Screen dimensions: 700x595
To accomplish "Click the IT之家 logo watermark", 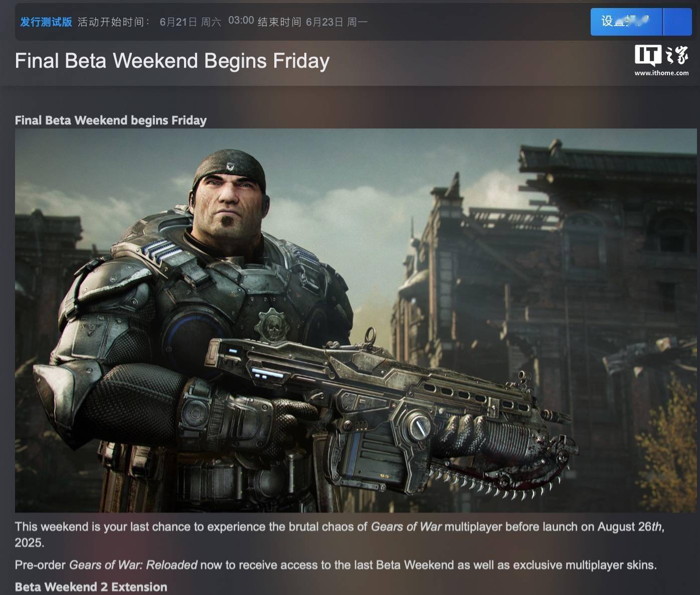I will (661, 55).
